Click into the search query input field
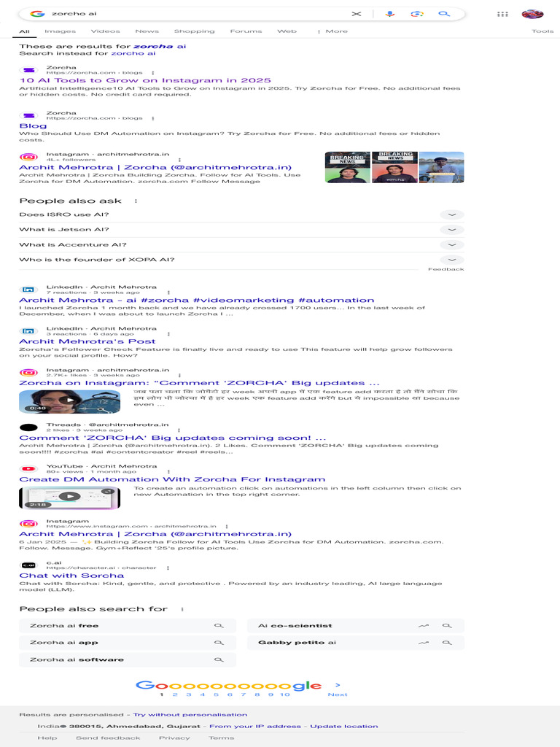 pyautogui.click(x=198, y=14)
